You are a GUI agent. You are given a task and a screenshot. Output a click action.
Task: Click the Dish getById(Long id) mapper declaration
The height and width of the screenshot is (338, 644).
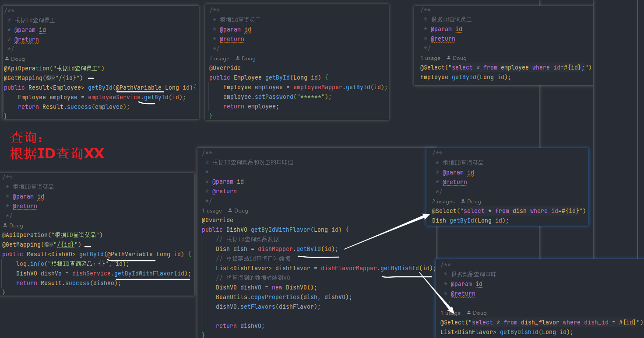[x=471, y=220]
